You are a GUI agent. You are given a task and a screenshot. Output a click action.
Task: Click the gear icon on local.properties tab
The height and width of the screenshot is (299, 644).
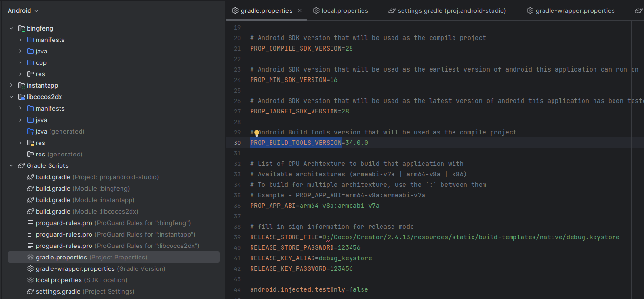click(x=316, y=10)
